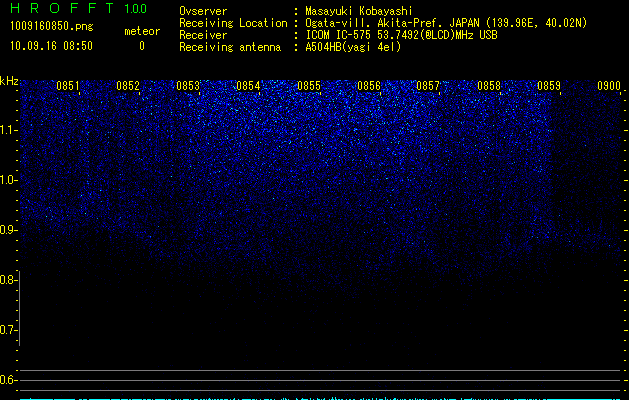Click the meteor label

pos(142,31)
